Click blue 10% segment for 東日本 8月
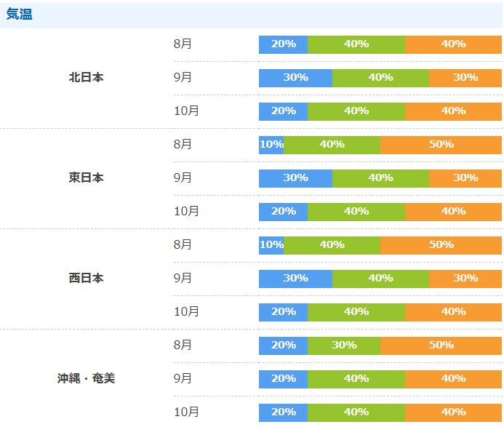The image size is (504, 427). click(x=271, y=145)
